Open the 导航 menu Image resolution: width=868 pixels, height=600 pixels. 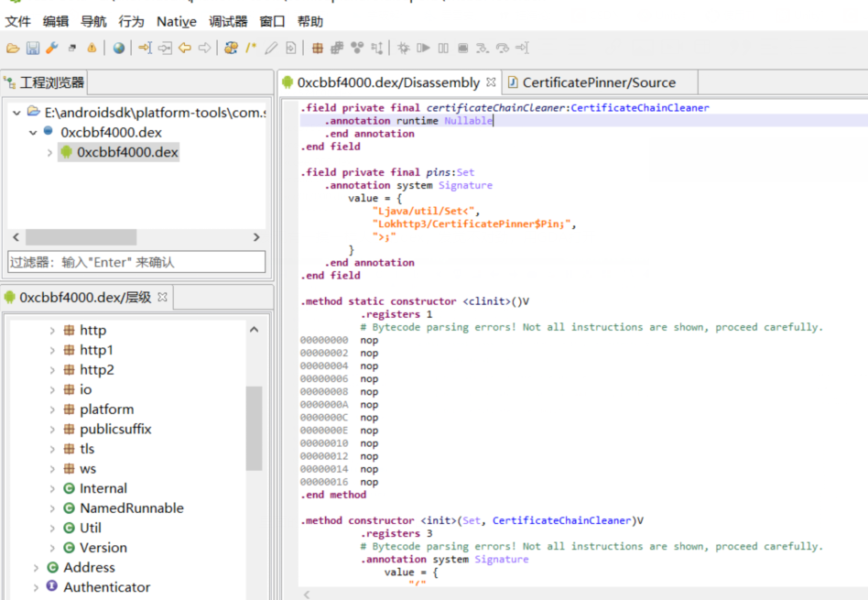(93, 21)
